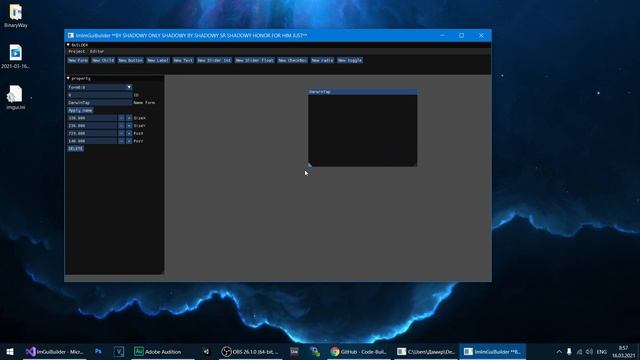Switch to the C:\Users console taskbar item
The width and height of the screenshot is (640, 360).
coord(426,351)
